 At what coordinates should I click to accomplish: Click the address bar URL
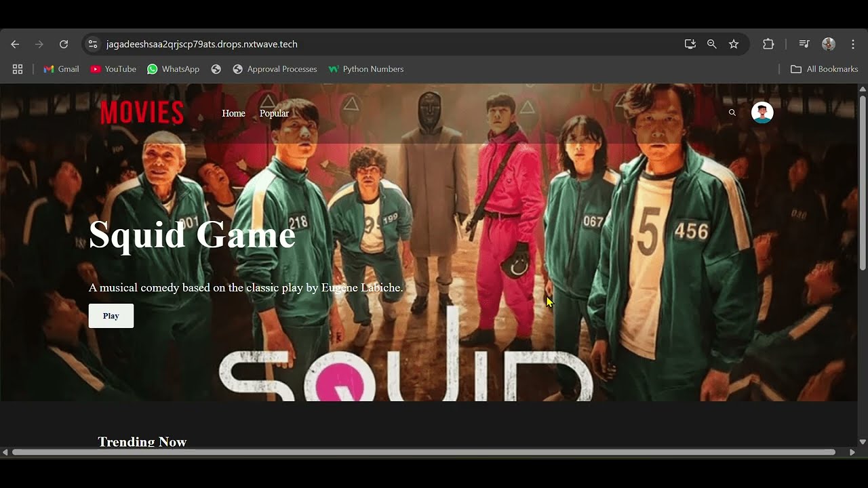click(202, 44)
